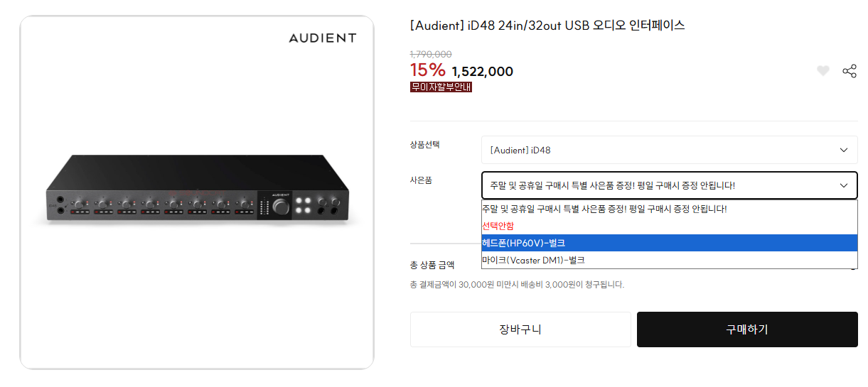
Task: Select the 주말 및 공휴일 placeholder option
Action: point(604,209)
